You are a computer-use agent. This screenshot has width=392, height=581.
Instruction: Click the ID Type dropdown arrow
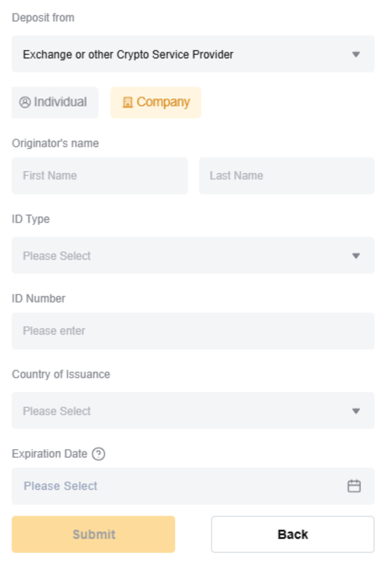pyautogui.click(x=356, y=256)
